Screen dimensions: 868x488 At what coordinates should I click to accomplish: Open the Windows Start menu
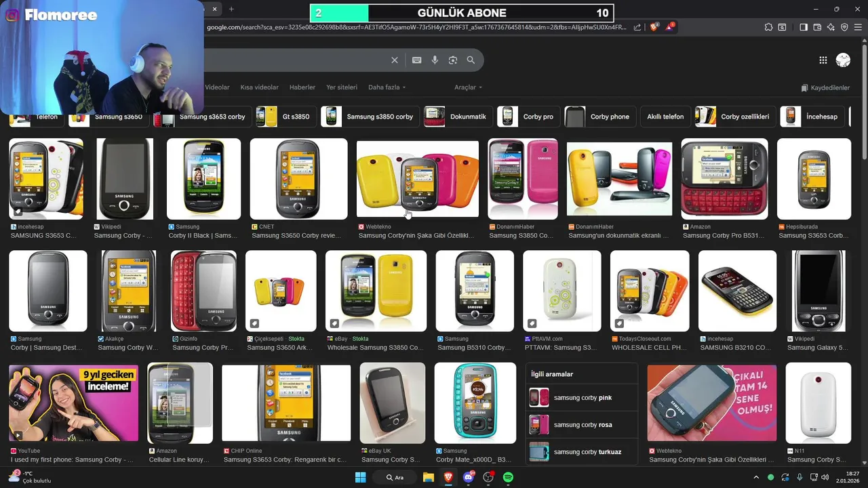[360, 477]
